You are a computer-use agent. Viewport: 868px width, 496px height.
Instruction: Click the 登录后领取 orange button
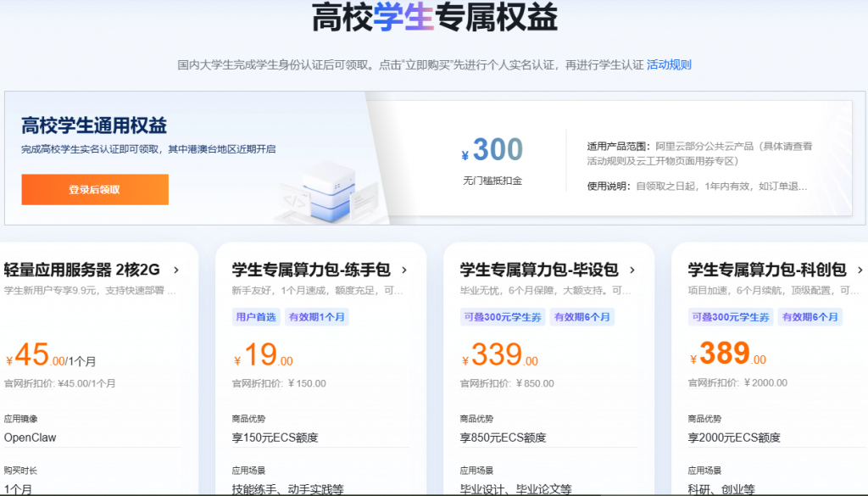point(95,190)
